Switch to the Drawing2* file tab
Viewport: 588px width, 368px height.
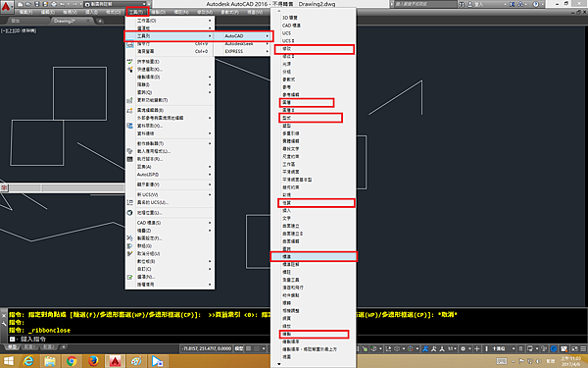[x=72, y=21]
